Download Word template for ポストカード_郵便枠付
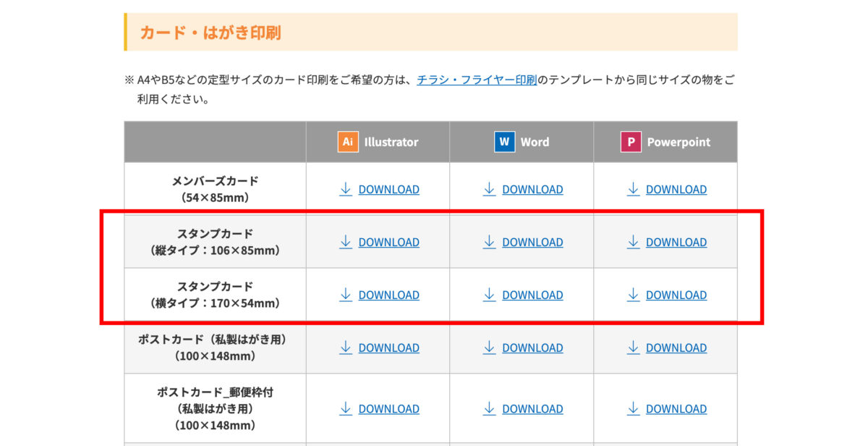868x446 pixels. pyautogui.click(x=532, y=409)
